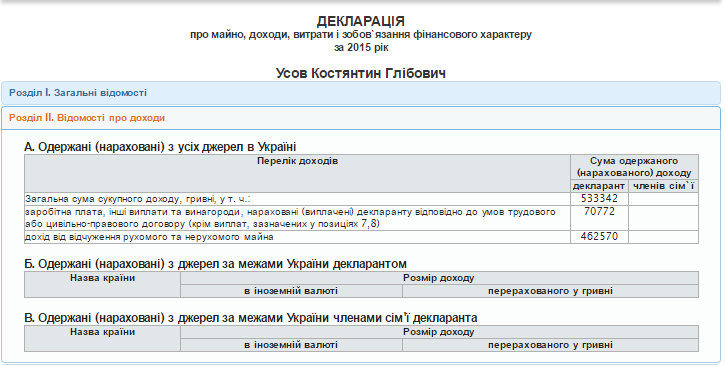Click 'перерахованого у гривні' header in table Б
The image size is (726, 365).
550,291
